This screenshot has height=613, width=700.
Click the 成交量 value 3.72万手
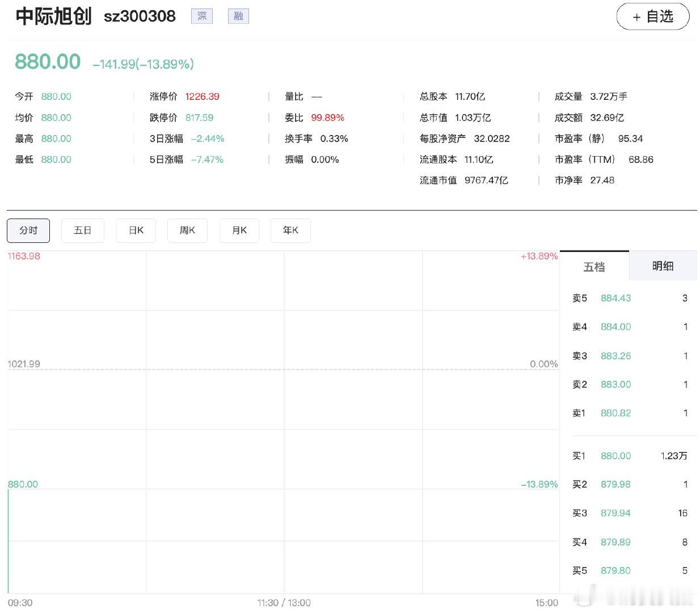click(609, 96)
